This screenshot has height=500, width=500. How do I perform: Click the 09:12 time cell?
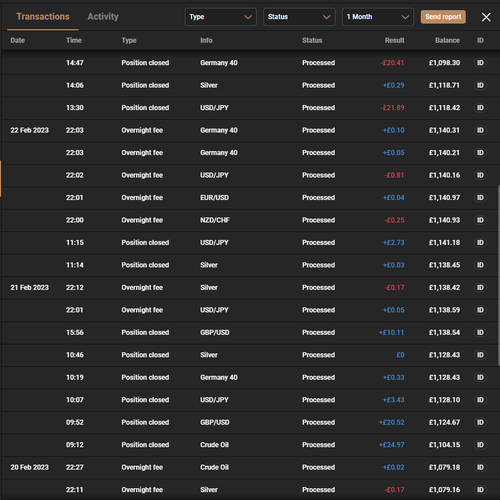[x=75, y=445]
